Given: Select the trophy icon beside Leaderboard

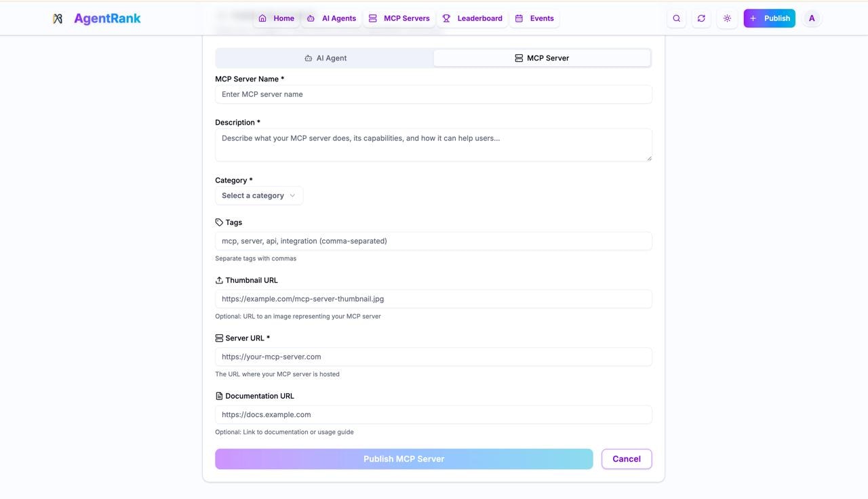Looking at the screenshot, I should 446,18.
